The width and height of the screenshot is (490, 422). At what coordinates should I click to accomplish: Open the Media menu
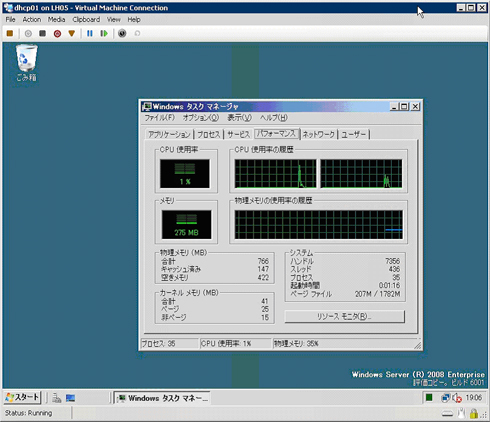tap(56, 20)
